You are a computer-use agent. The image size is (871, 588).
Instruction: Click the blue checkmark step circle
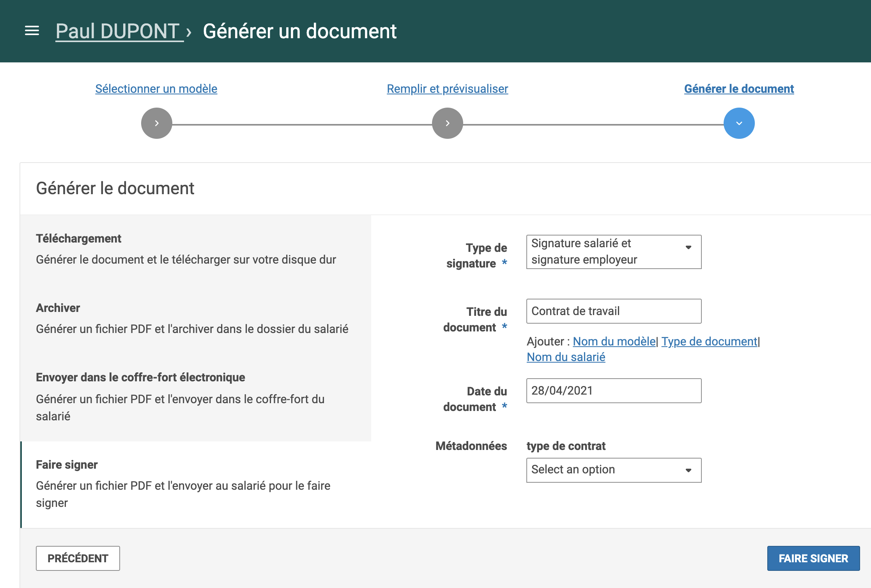click(738, 123)
